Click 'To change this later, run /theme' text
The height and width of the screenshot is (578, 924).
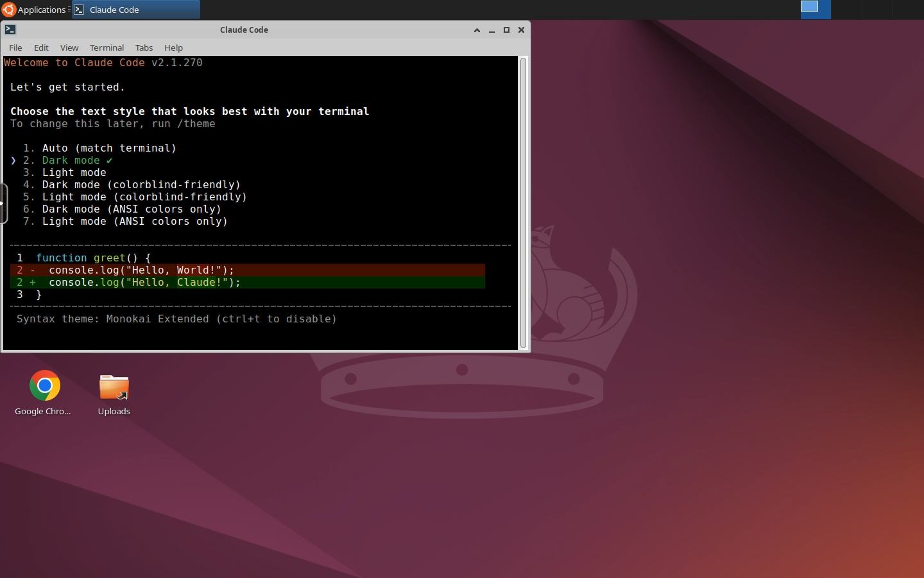coord(113,124)
